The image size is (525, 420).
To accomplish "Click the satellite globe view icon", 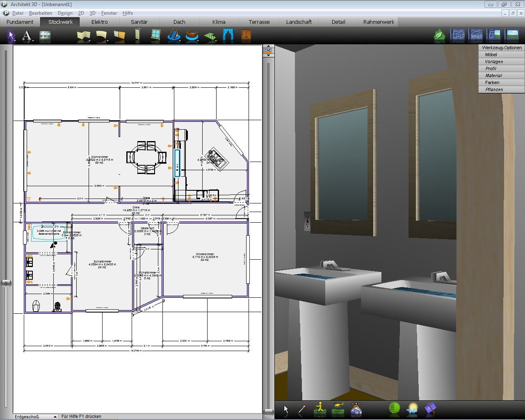I will coord(356,409).
